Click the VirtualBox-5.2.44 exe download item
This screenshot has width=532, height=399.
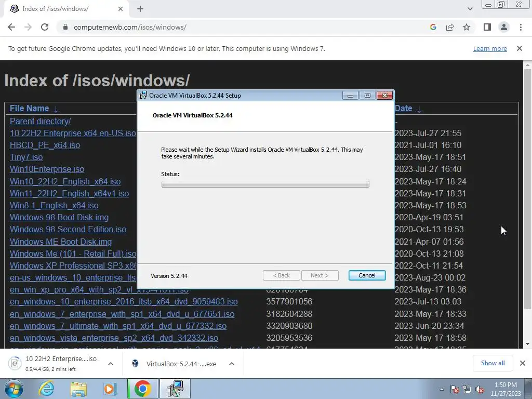[175, 364]
